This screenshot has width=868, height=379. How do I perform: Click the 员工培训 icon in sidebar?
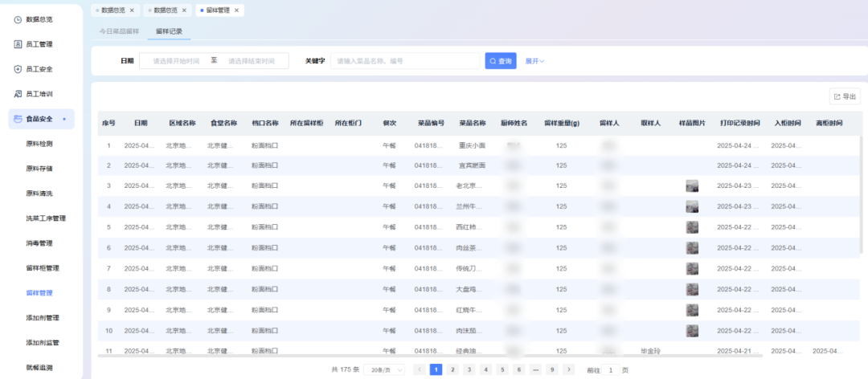(18, 94)
